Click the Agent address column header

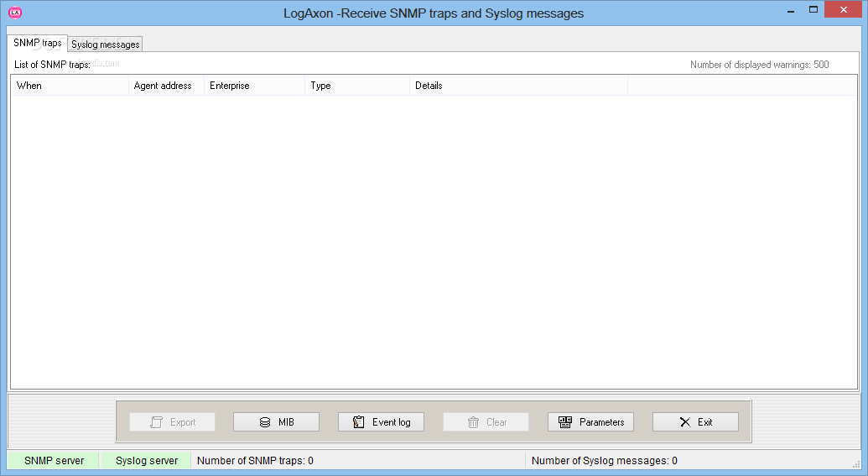[166, 86]
